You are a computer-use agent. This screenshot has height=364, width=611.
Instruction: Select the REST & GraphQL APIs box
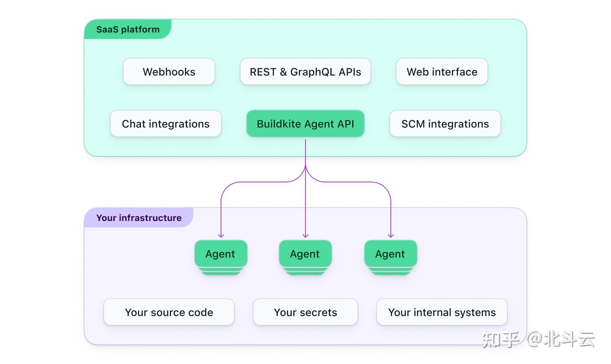305,71
